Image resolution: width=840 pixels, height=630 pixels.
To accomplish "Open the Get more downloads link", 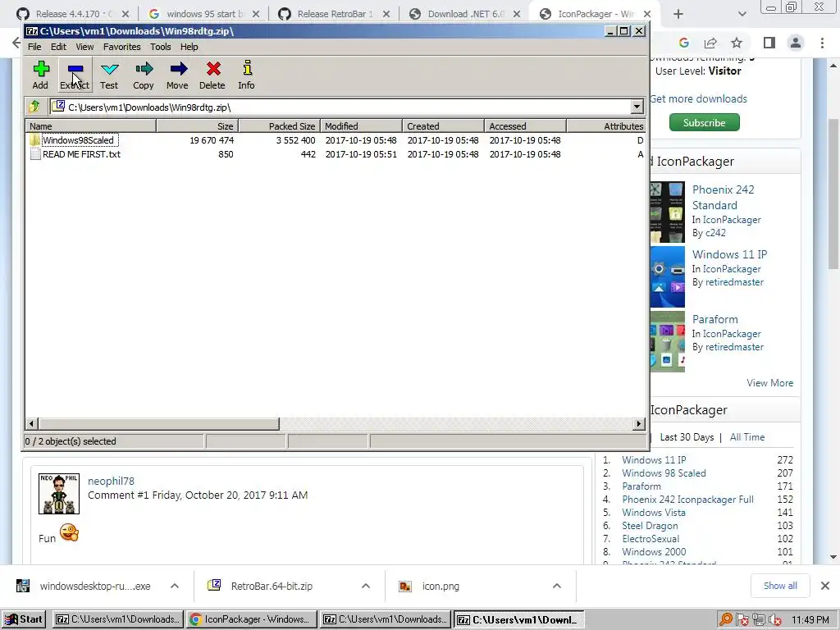I will 698,98.
